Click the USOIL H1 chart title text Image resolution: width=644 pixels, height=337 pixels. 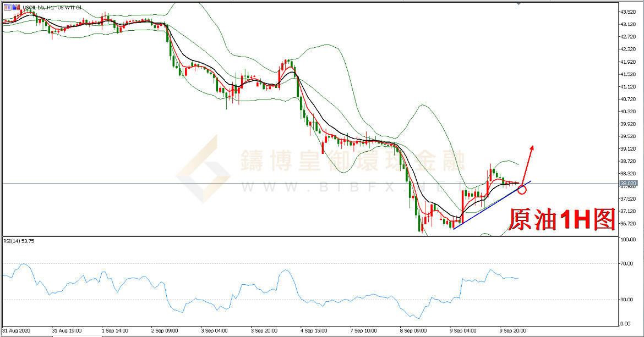52,7
